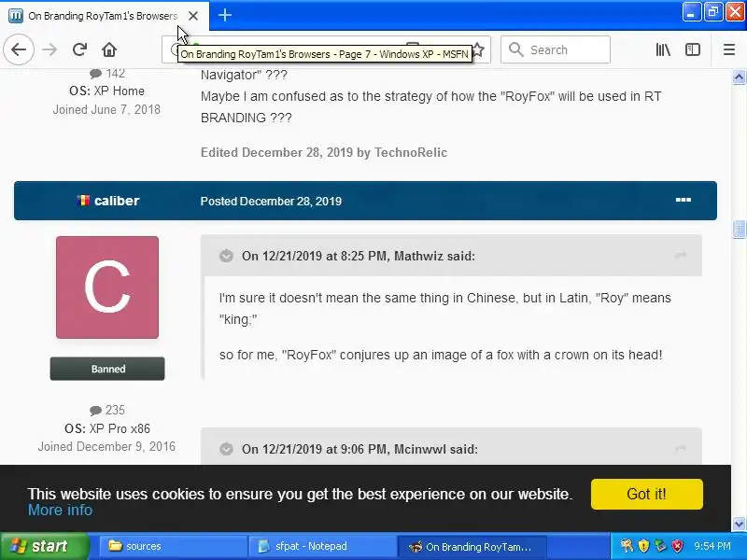Go back with the back arrow button
Image resolution: width=747 pixels, height=560 pixels.
(19, 49)
